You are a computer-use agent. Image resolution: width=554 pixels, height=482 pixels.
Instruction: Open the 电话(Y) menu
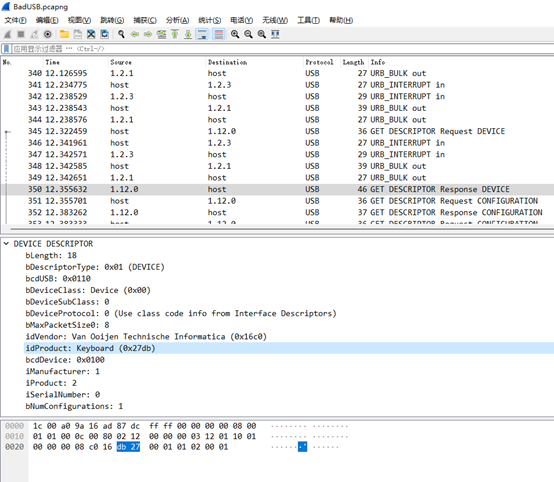tap(242, 20)
